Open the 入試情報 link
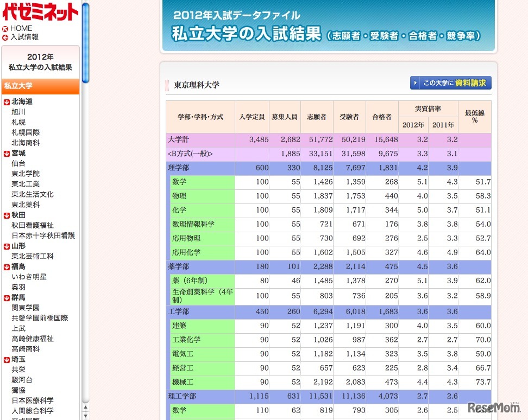 pyautogui.click(x=24, y=37)
